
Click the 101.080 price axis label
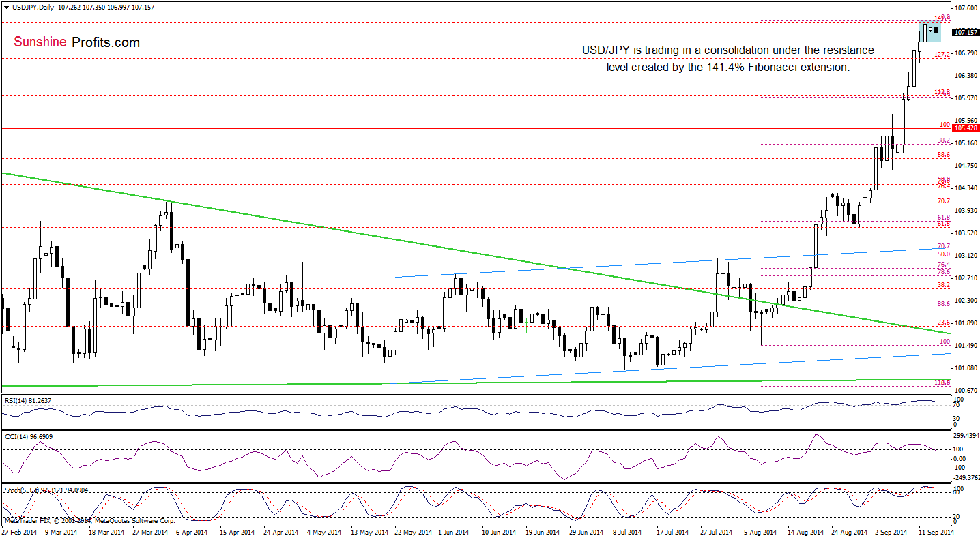[965, 368]
